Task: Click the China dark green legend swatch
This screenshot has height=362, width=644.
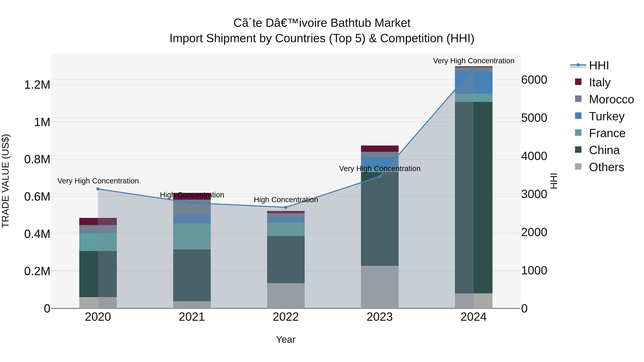Action: pos(578,150)
